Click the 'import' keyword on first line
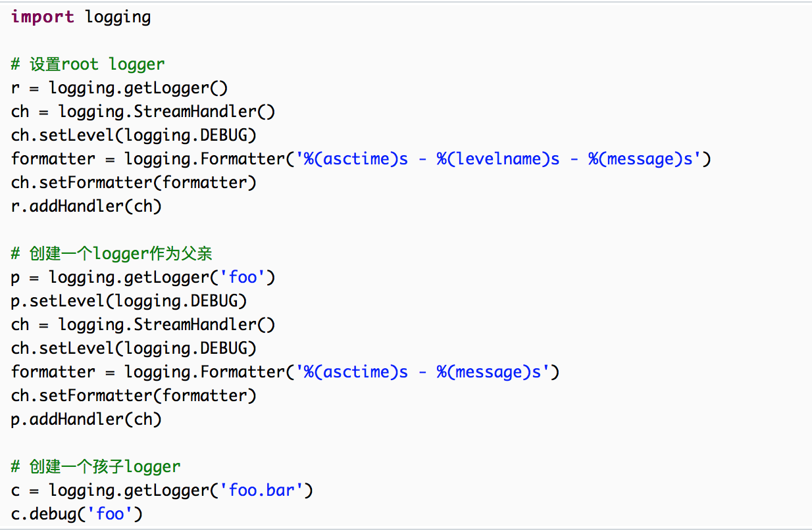 tap(42, 17)
